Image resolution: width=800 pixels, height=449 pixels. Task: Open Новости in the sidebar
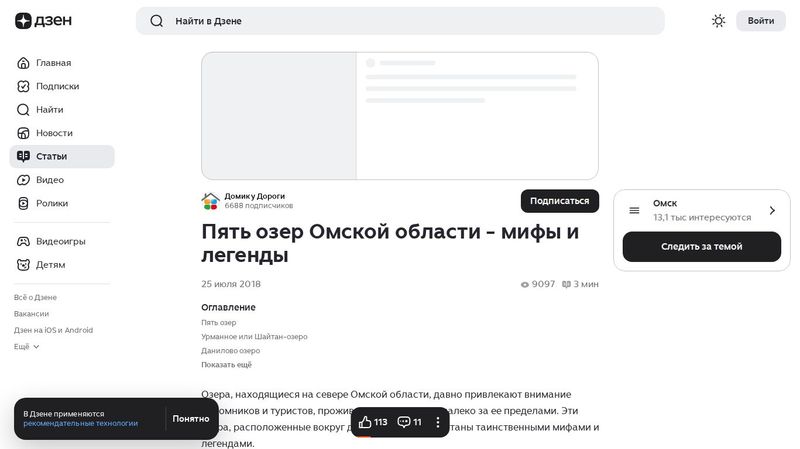(54, 133)
